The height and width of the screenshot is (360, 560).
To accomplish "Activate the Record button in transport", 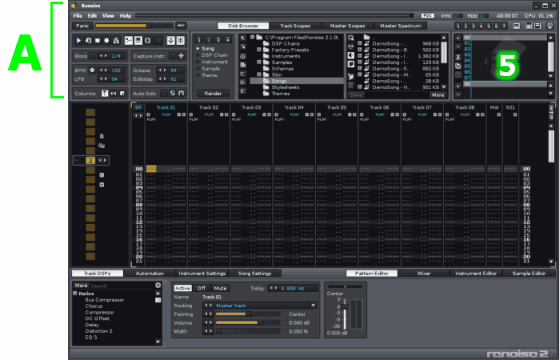I will 106,41.
